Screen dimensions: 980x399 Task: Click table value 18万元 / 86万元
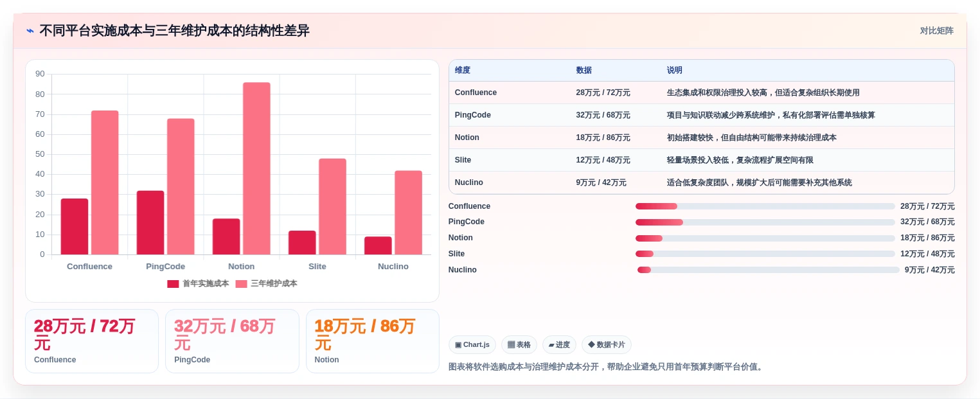pyautogui.click(x=603, y=137)
